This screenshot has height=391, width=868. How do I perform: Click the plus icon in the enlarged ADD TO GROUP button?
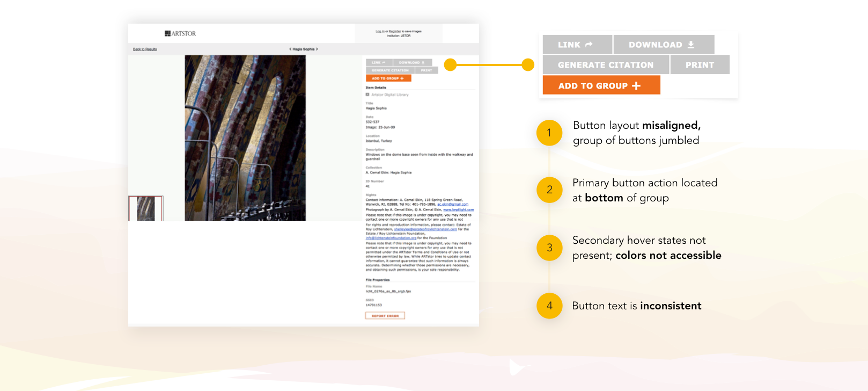(636, 86)
